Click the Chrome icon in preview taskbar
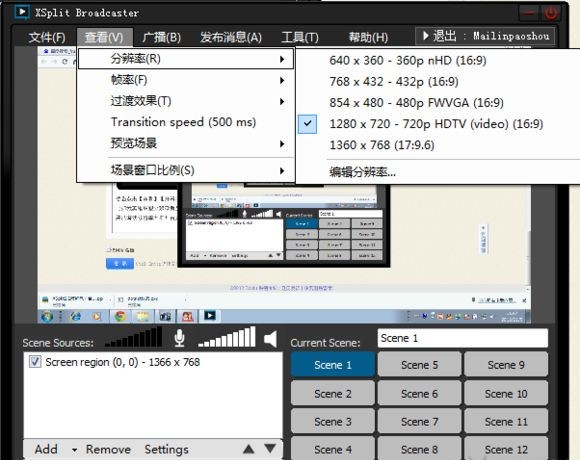The image size is (580, 460). pyautogui.click(x=120, y=316)
